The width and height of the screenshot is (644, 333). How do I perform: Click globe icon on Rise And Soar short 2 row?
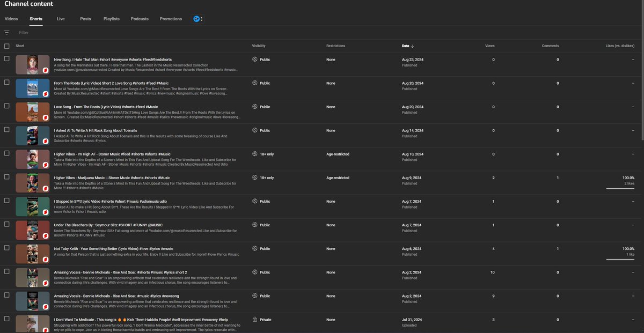click(255, 272)
